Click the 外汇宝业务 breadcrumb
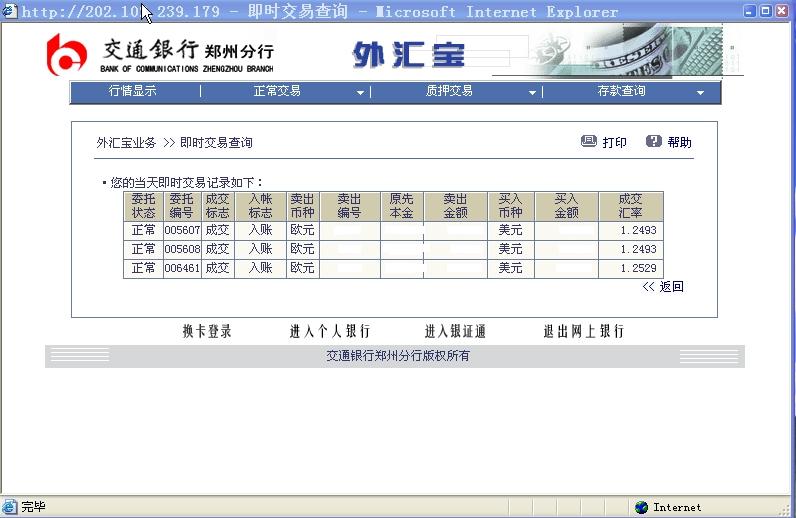This screenshot has width=796, height=518. (x=126, y=143)
